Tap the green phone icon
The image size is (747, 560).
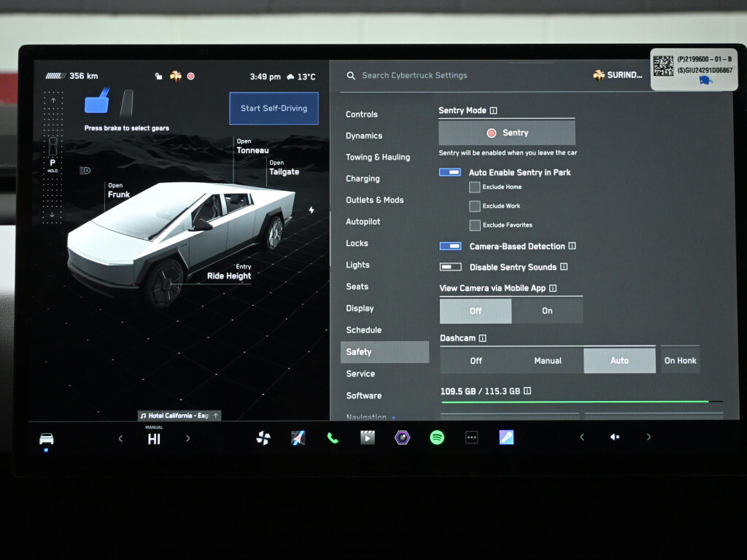tap(333, 437)
